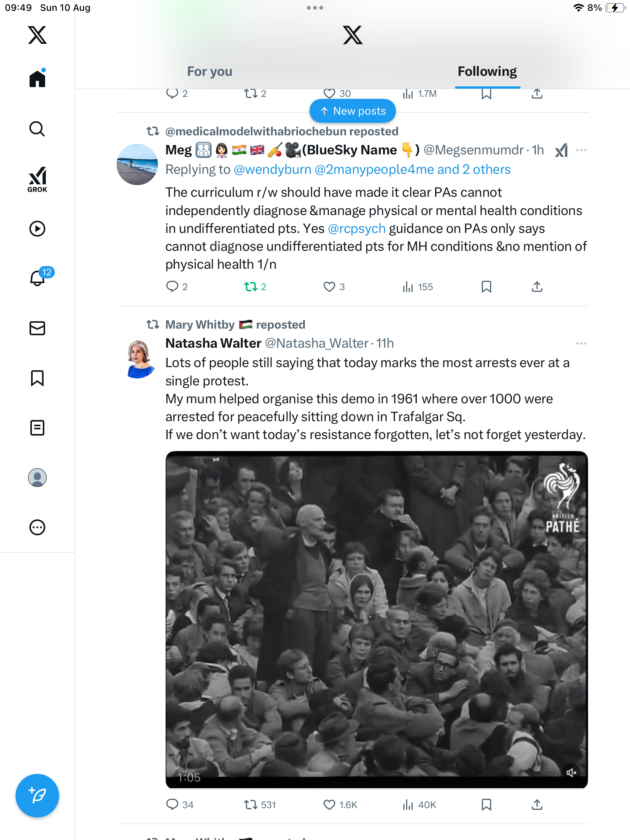Open the sidebar video play icon

pyautogui.click(x=37, y=229)
